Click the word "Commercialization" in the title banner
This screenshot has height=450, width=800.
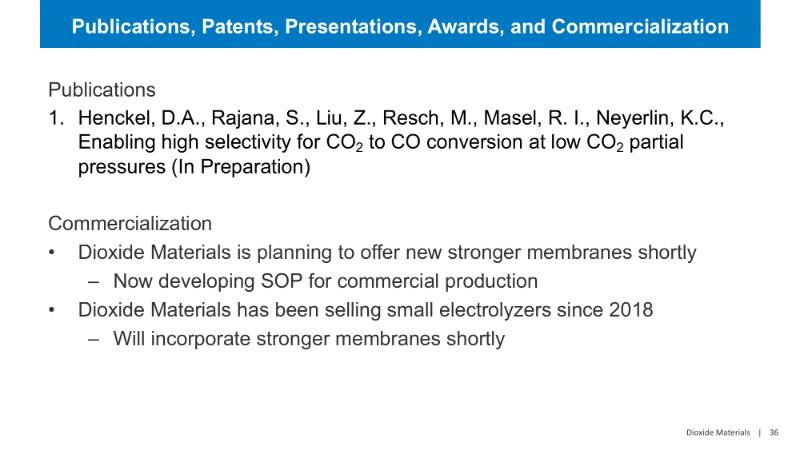click(x=638, y=26)
